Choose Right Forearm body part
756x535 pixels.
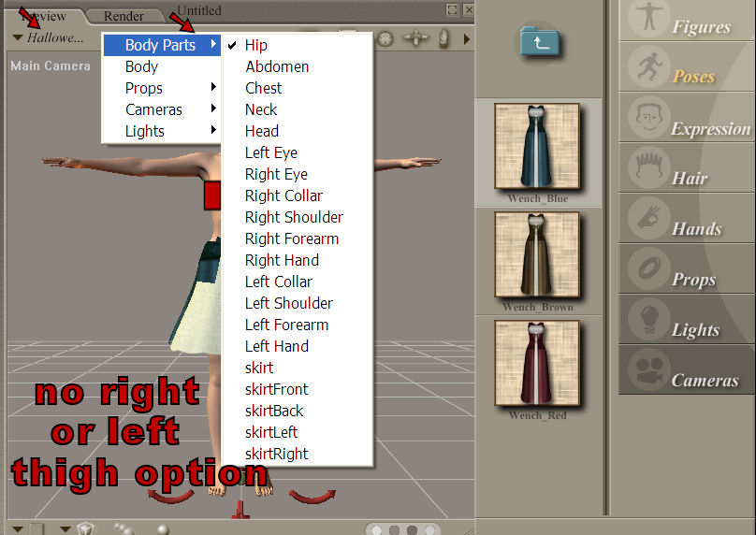pos(298,239)
